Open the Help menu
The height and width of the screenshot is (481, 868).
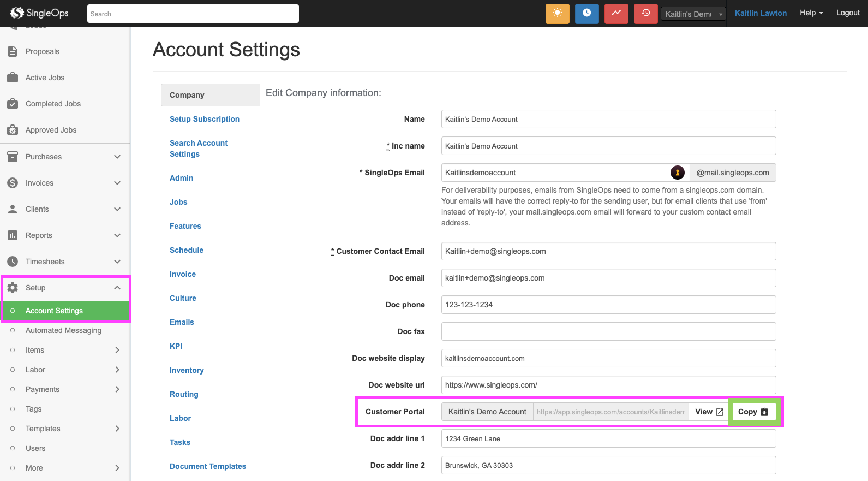click(x=811, y=13)
